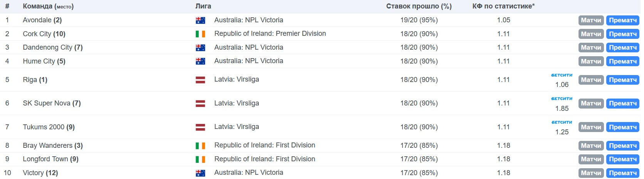Click the Australian flag in Victory row

pos(200,173)
